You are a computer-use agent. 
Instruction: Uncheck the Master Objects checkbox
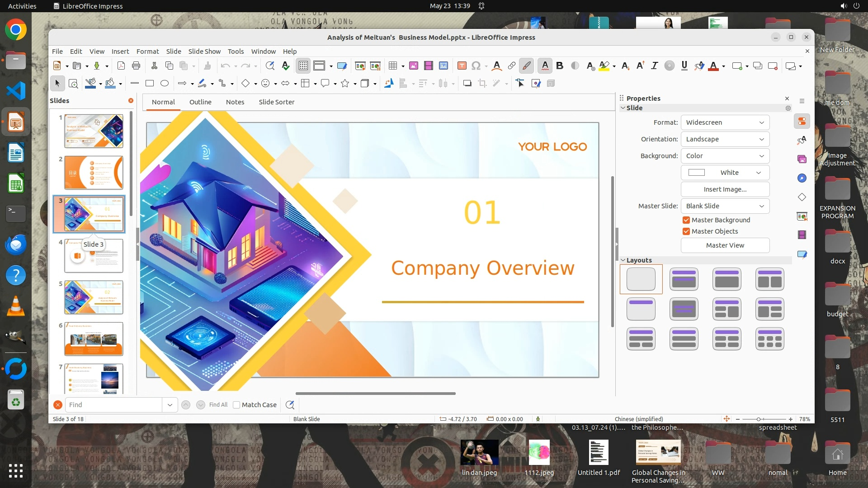tap(686, 231)
